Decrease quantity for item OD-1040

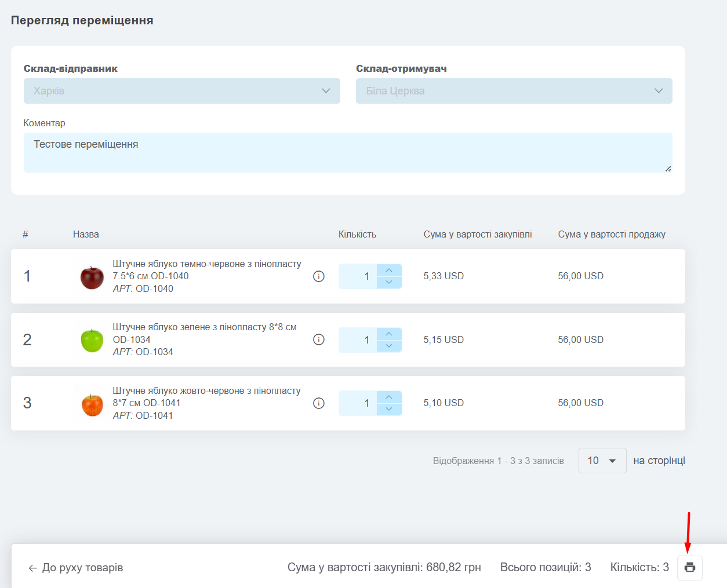(x=389, y=282)
